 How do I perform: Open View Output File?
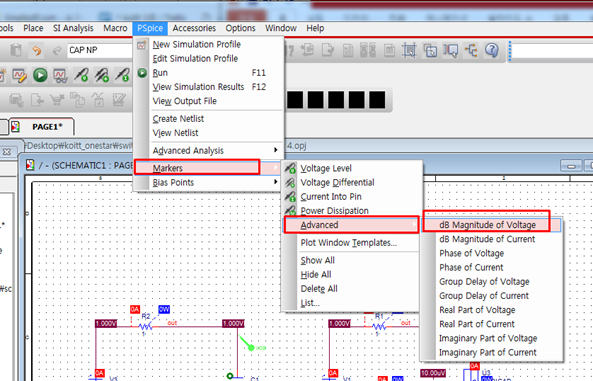[x=185, y=101]
